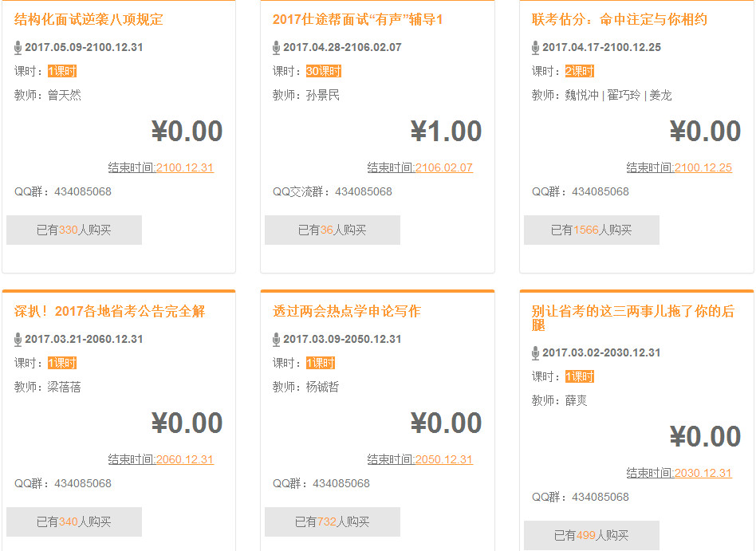
Task: Click microphone icon beside 2017.03.21-2060.12.31
Action: coord(18,340)
